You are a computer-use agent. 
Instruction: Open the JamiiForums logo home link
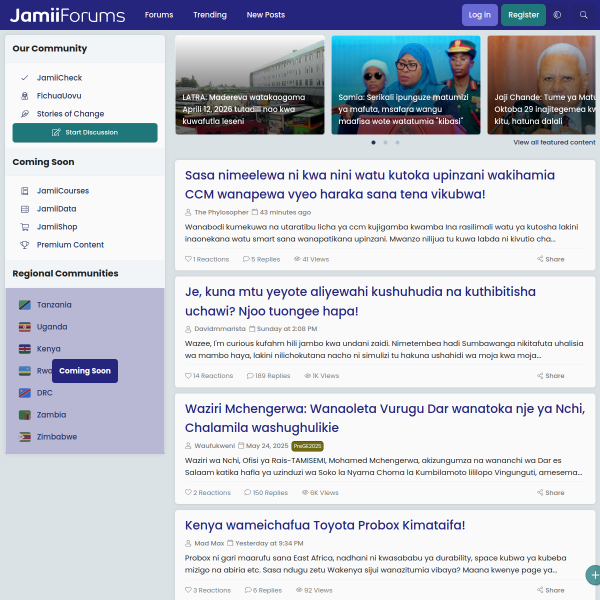(67, 15)
